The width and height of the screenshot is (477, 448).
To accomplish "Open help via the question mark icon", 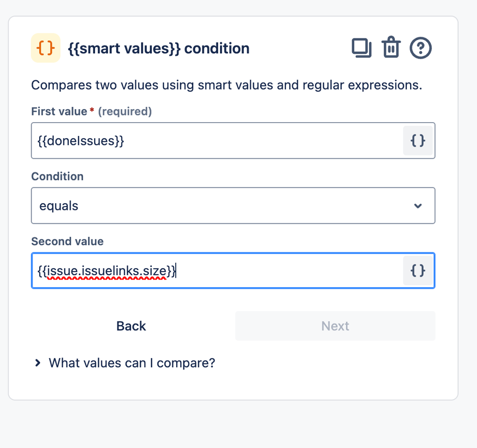I will [x=420, y=48].
